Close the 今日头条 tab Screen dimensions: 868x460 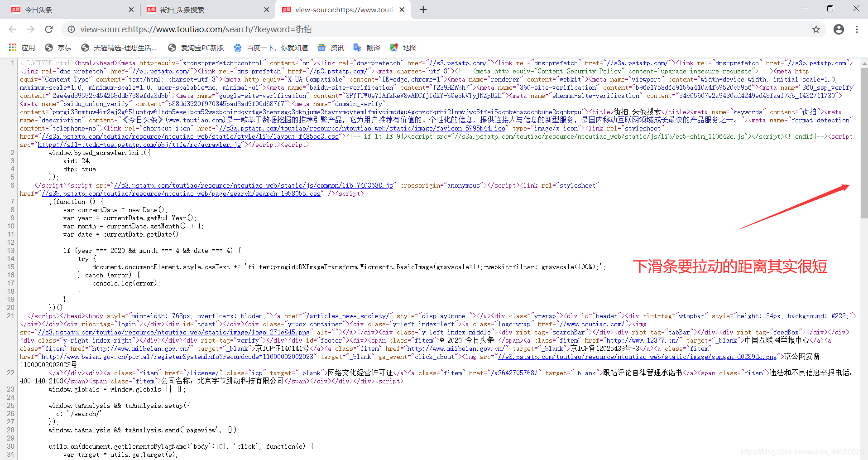click(x=131, y=10)
